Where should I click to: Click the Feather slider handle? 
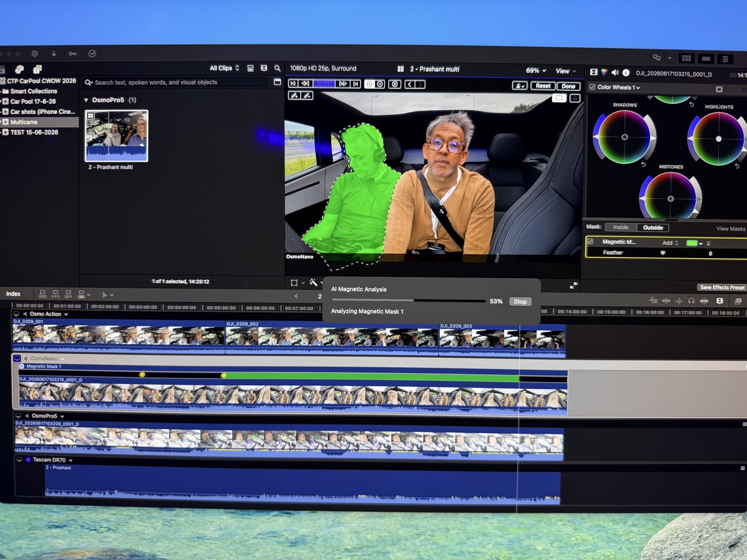pyautogui.click(x=663, y=253)
